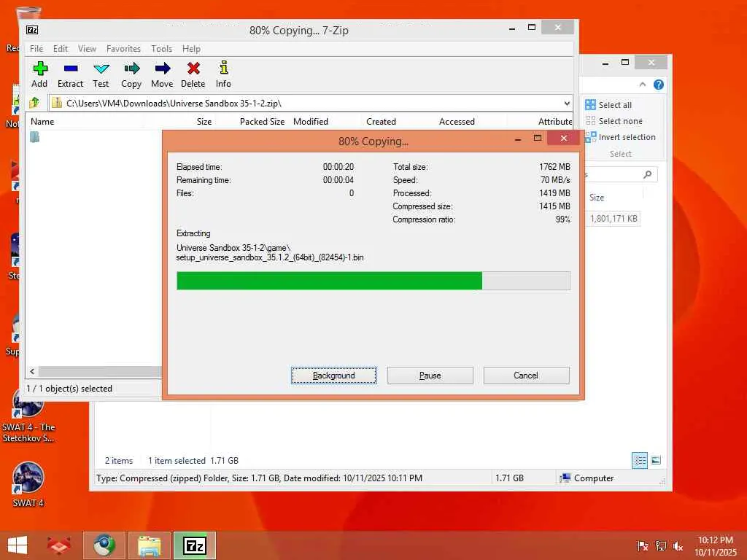747x560 pixels.
Task: Expand the address path dropdown
Action: 566,103
